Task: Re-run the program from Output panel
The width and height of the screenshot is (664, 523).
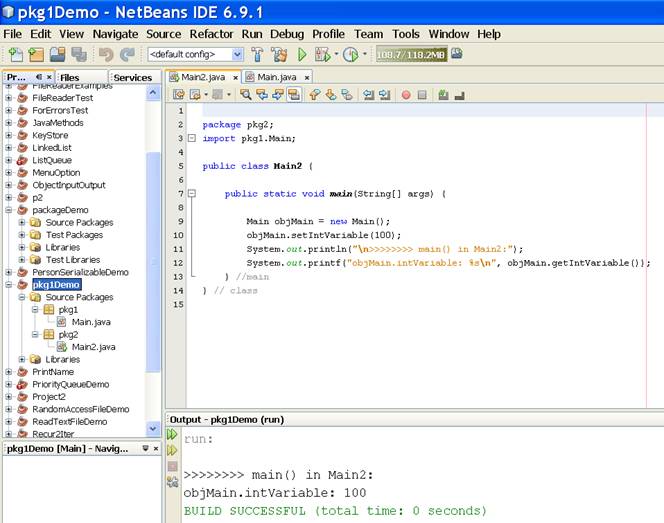Action: (172, 434)
